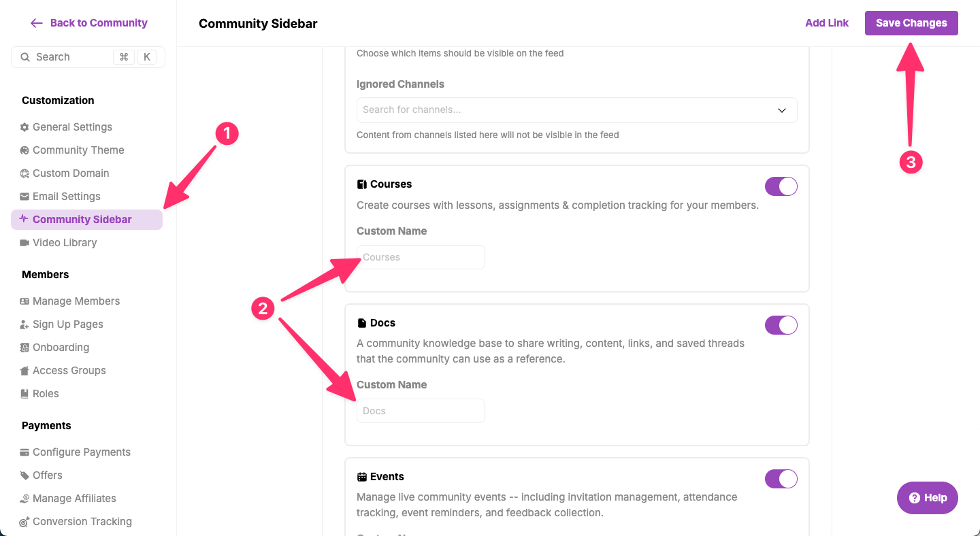
Task: Turn off the Docs toggle
Action: (x=781, y=325)
